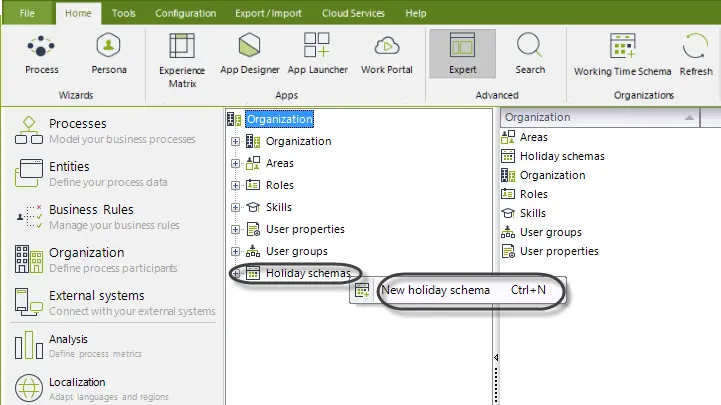
Task: Choose New holiday schema from context menu
Action: pyautogui.click(x=458, y=291)
